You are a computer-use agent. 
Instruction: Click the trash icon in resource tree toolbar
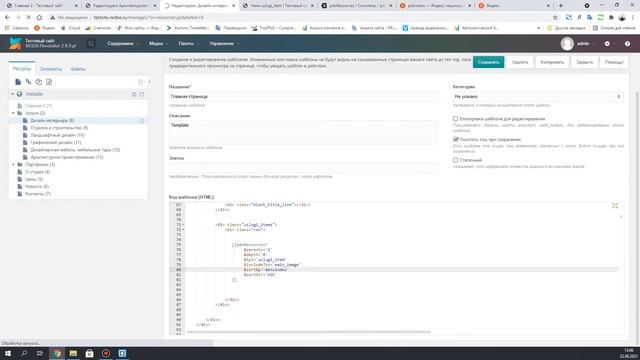pos(140,82)
